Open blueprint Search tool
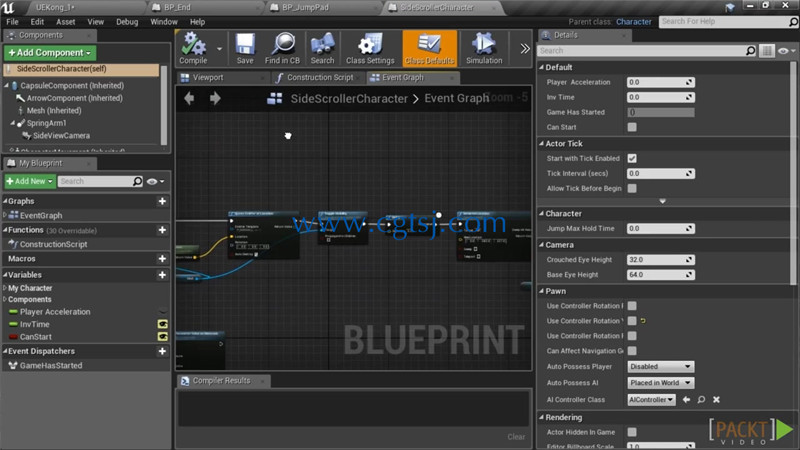Screen dimensions: 800x450 (322, 48)
